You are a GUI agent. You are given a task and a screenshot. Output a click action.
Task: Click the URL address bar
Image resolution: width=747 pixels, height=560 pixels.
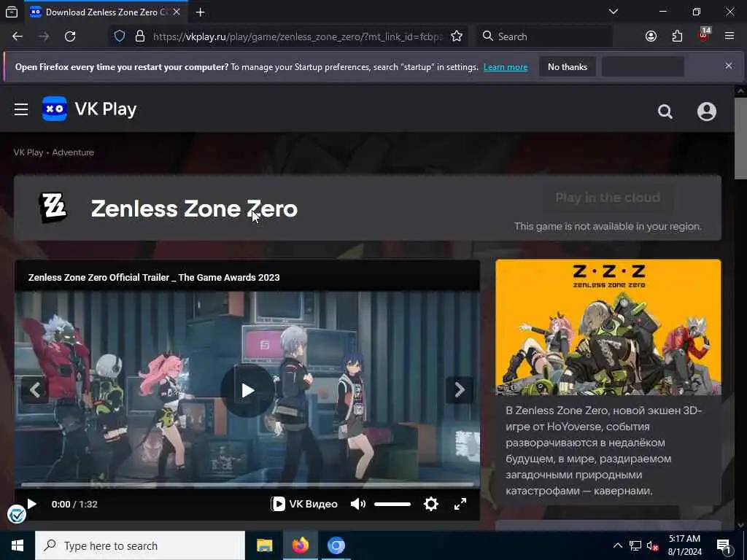click(x=298, y=36)
